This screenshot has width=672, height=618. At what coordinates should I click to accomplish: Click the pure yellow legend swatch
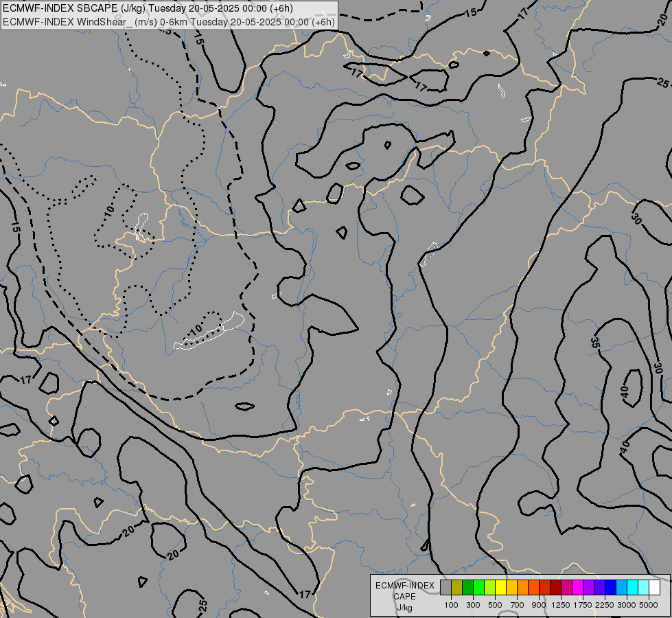500,587
